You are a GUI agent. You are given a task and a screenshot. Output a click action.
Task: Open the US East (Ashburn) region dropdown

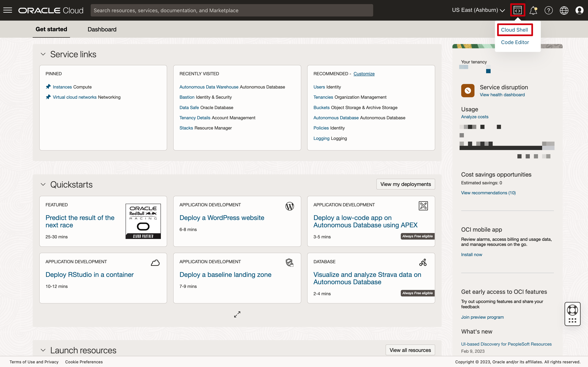(x=478, y=10)
